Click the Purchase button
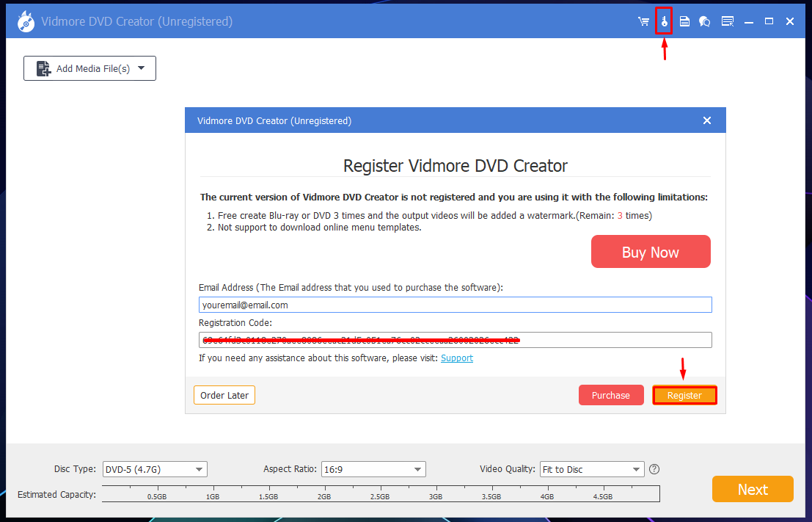 tap(611, 395)
